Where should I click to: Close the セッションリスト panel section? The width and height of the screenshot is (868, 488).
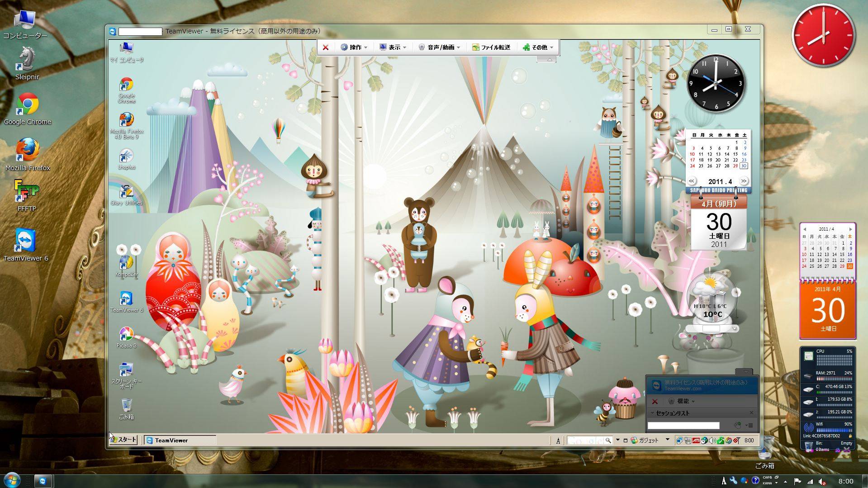coord(751,412)
